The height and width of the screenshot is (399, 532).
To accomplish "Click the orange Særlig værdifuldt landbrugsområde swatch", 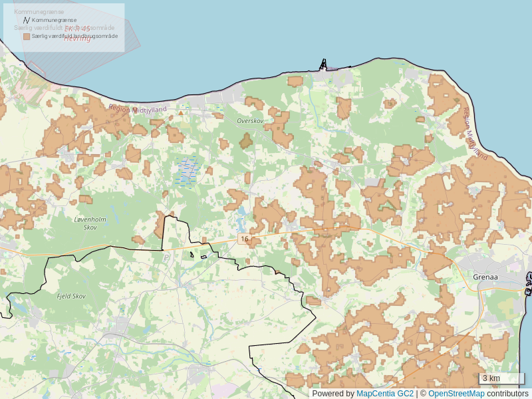I will point(27,37).
